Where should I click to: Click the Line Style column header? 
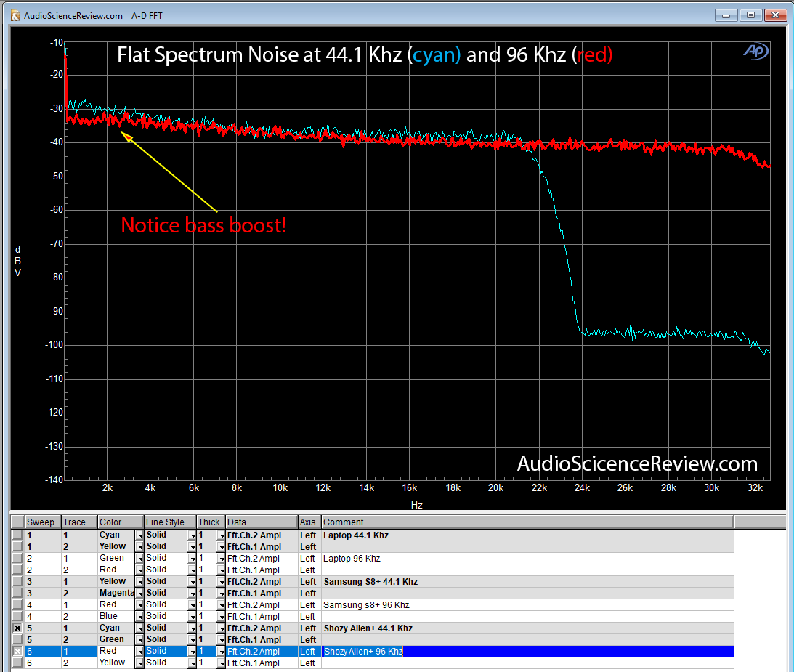[170, 522]
